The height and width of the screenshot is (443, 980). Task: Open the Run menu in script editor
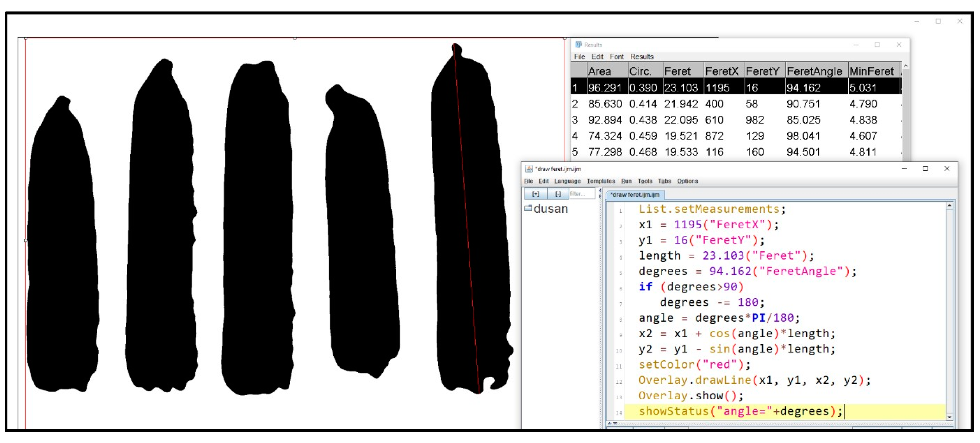point(626,181)
